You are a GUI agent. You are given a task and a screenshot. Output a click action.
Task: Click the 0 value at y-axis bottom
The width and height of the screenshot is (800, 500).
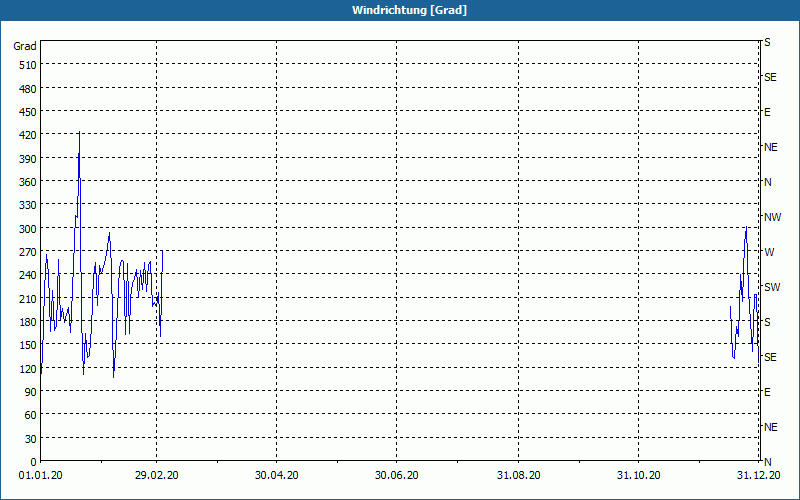pos(33,461)
